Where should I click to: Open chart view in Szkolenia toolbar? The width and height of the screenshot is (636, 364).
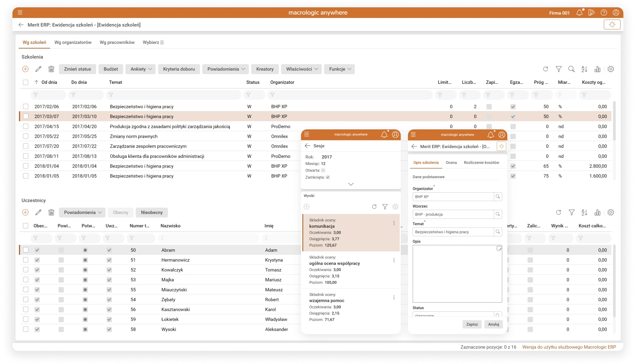coord(597,69)
